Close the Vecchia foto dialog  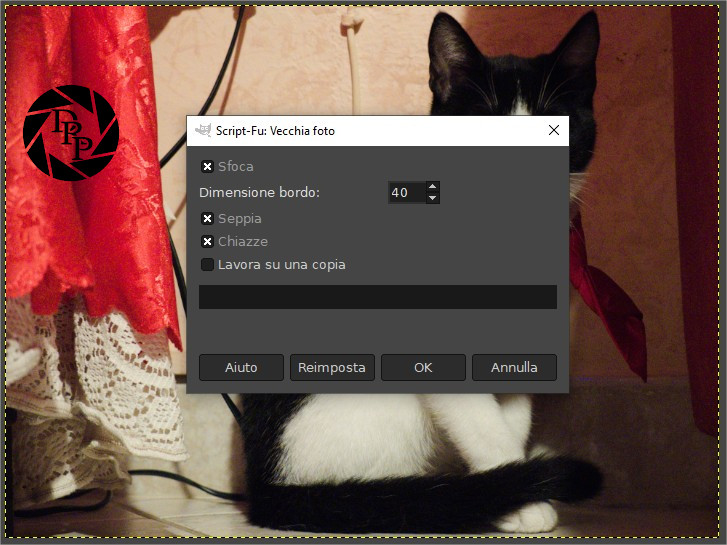tap(553, 131)
